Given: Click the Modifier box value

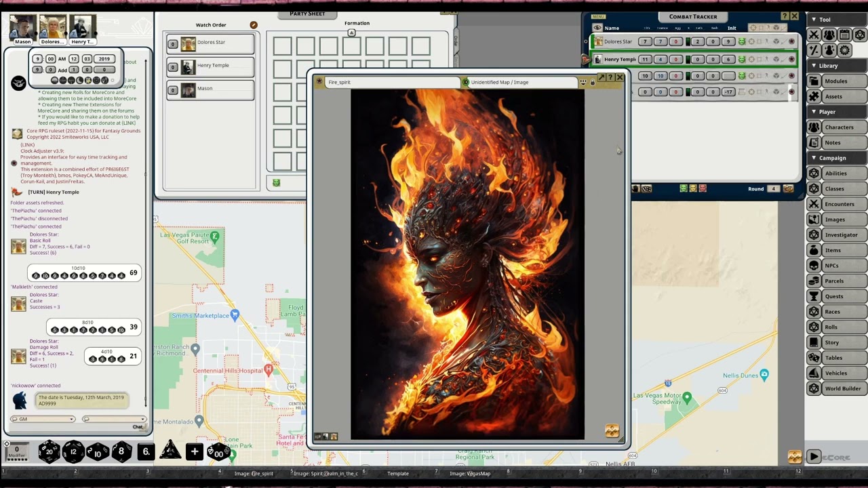Looking at the screenshot, I should tap(17, 449).
